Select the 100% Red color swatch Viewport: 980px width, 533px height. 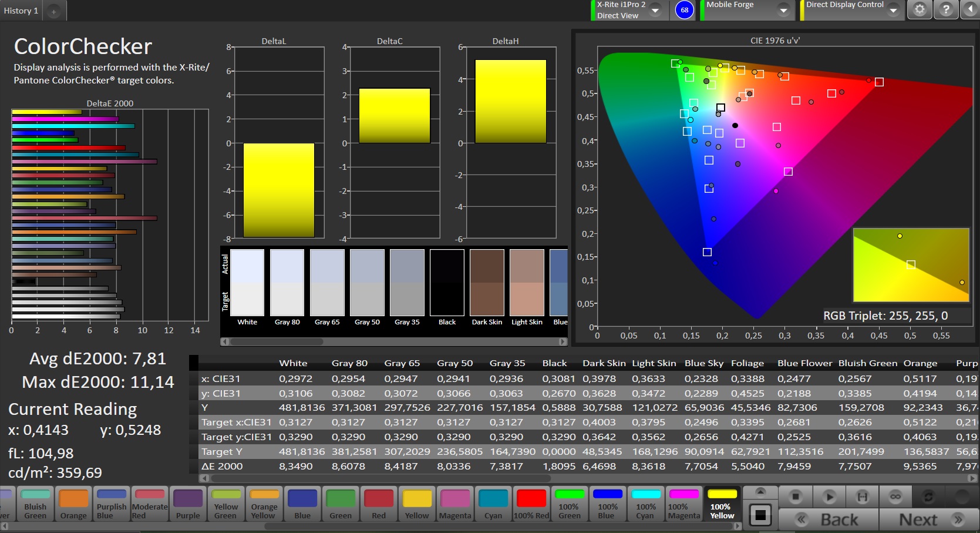point(531,504)
